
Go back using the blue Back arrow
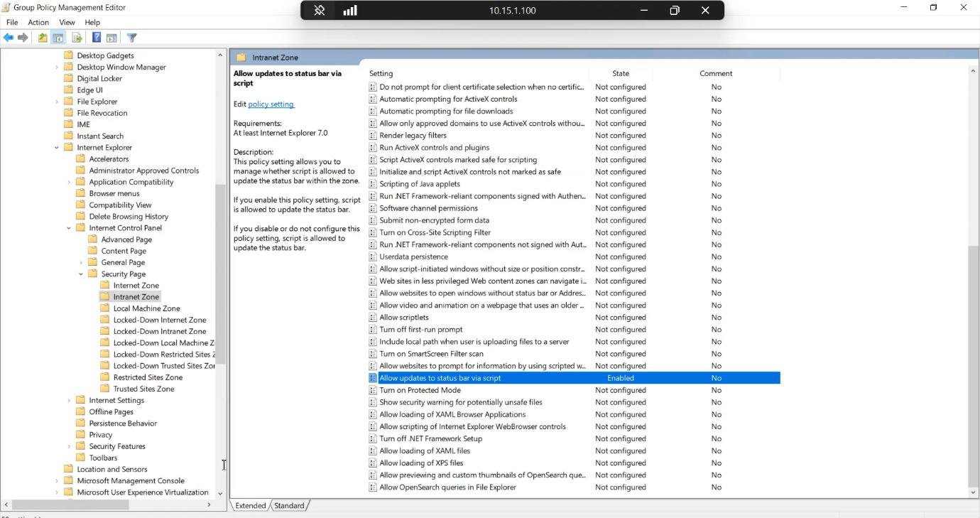tap(9, 38)
